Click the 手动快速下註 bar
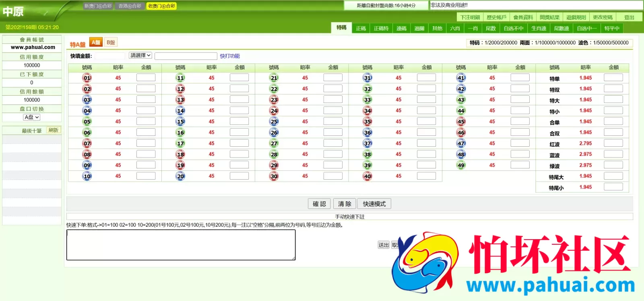 click(x=350, y=217)
